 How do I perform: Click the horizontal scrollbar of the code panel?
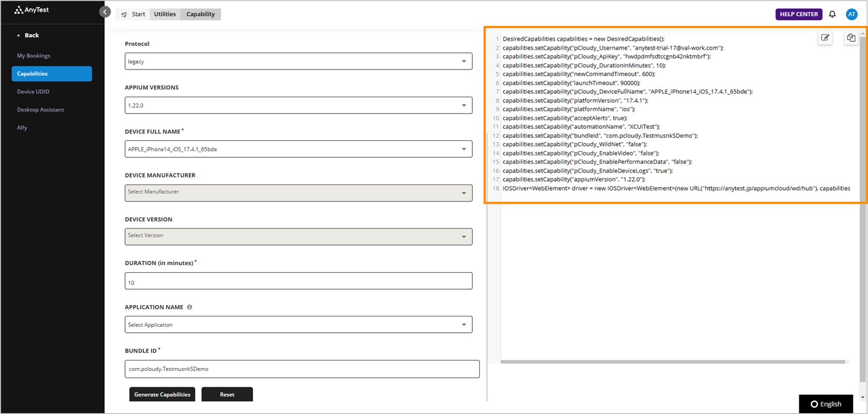click(x=673, y=362)
